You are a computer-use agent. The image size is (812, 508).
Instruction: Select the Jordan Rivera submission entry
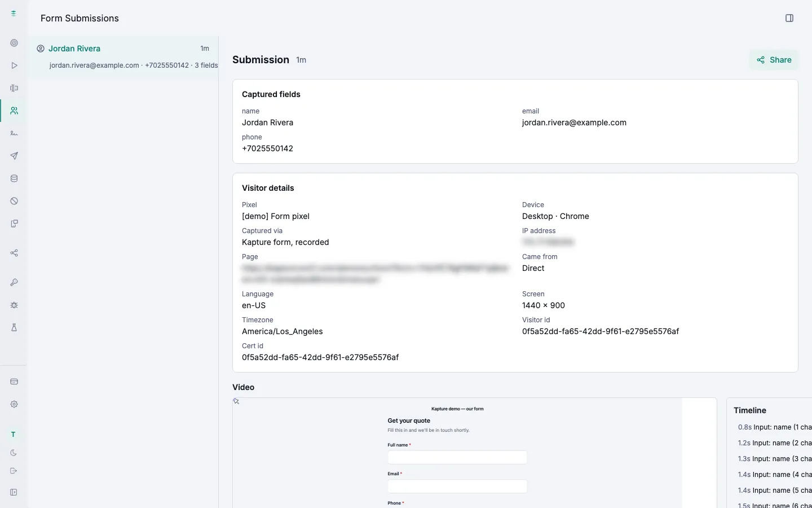point(123,56)
